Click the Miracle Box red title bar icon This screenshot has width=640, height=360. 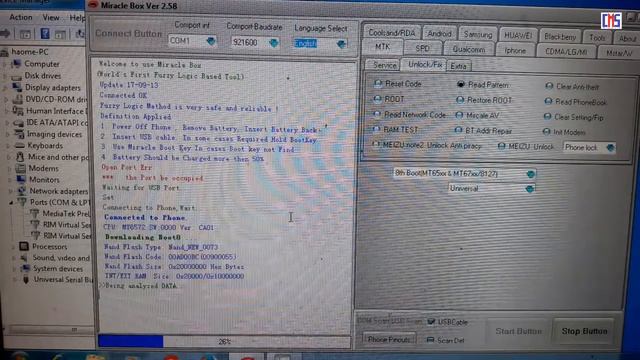point(93,5)
